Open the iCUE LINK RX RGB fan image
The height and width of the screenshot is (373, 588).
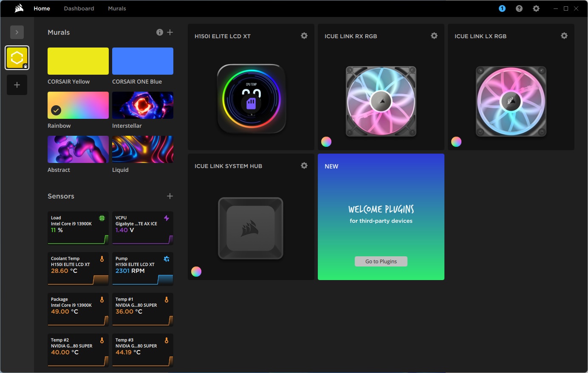pyautogui.click(x=381, y=101)
